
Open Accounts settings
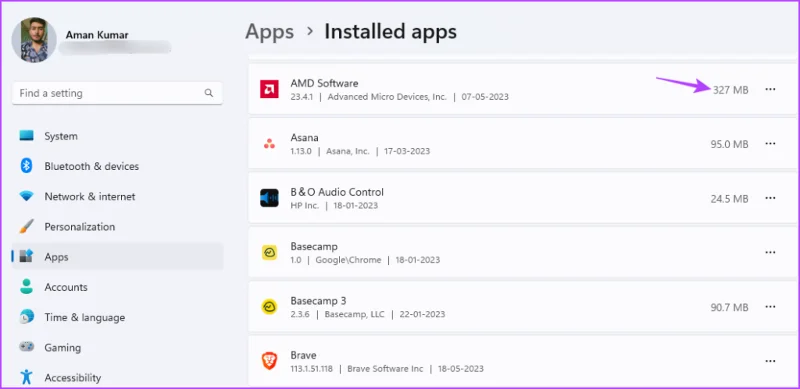(117, 286)
